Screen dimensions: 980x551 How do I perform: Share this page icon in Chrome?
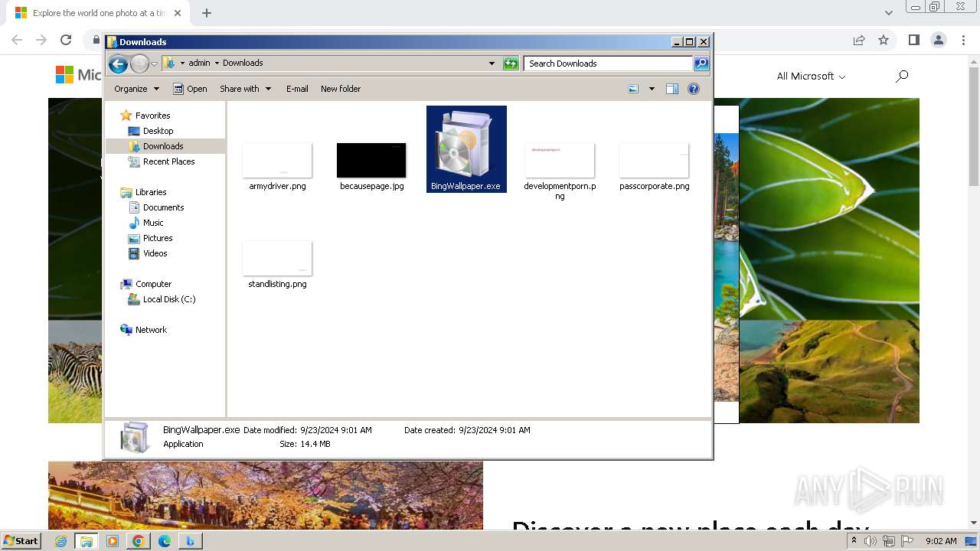[x=859, y=40]
